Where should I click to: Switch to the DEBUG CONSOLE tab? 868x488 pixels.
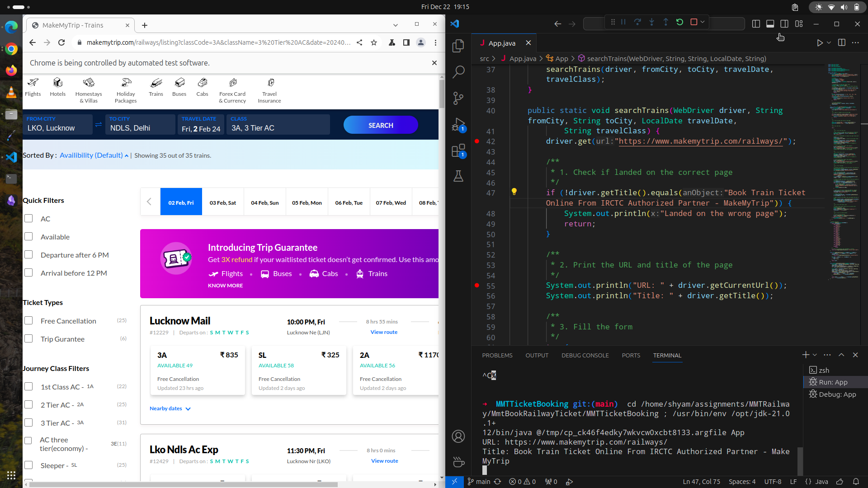[x=585, y=356]
